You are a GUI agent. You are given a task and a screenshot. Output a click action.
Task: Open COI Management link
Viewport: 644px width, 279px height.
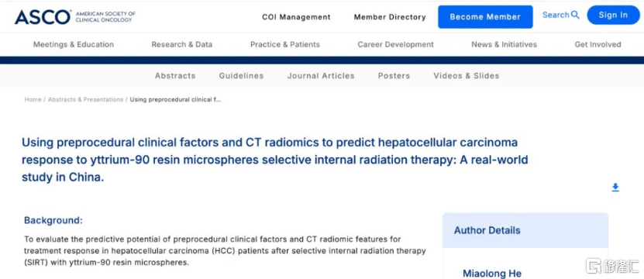pos(296,17)
